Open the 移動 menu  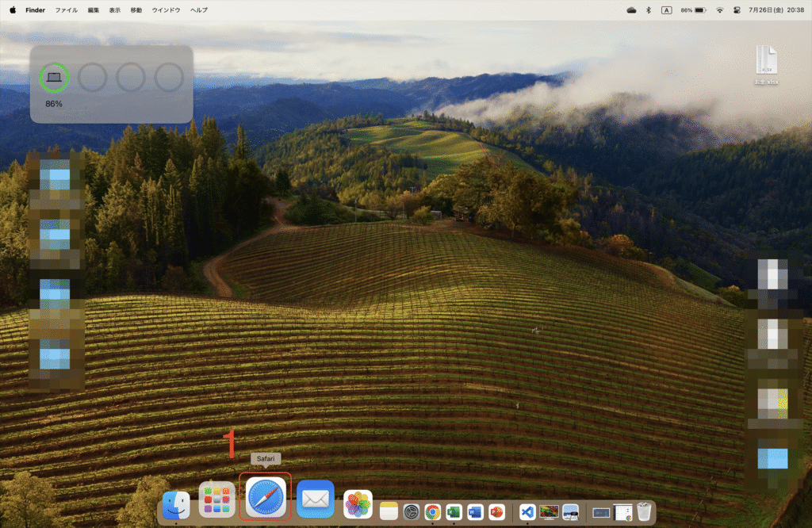click(136, 10)
